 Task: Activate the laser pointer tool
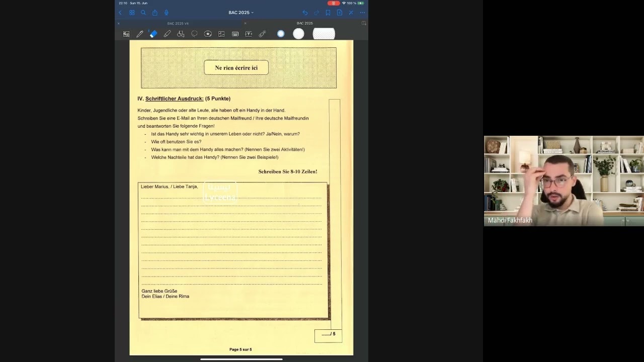[x=262, y=34]
